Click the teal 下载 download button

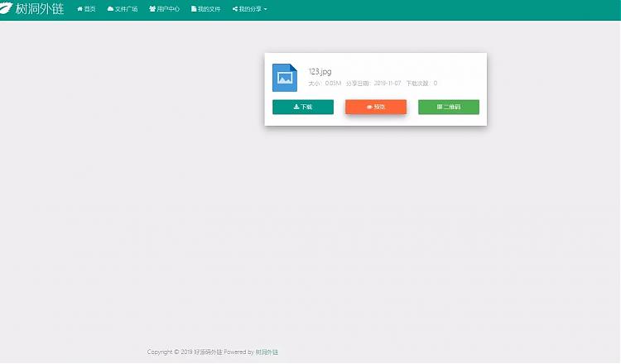303,107
